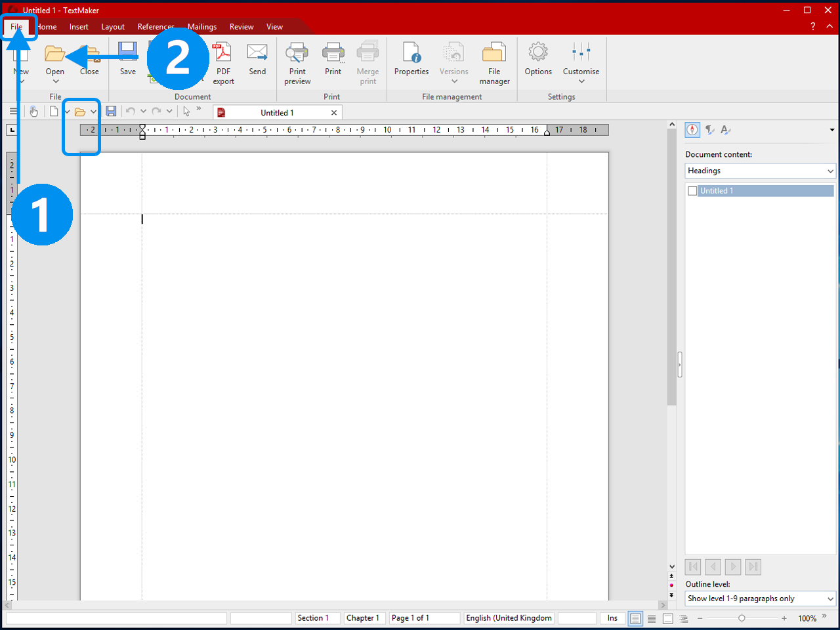Open the Show level 1-9 paragraphs dropdown
This screenshot has width=840, height=630.
coord(760,598)
